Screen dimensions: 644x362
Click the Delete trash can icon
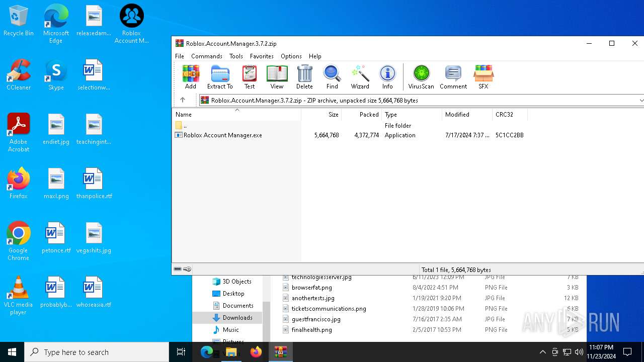point(304,77)
